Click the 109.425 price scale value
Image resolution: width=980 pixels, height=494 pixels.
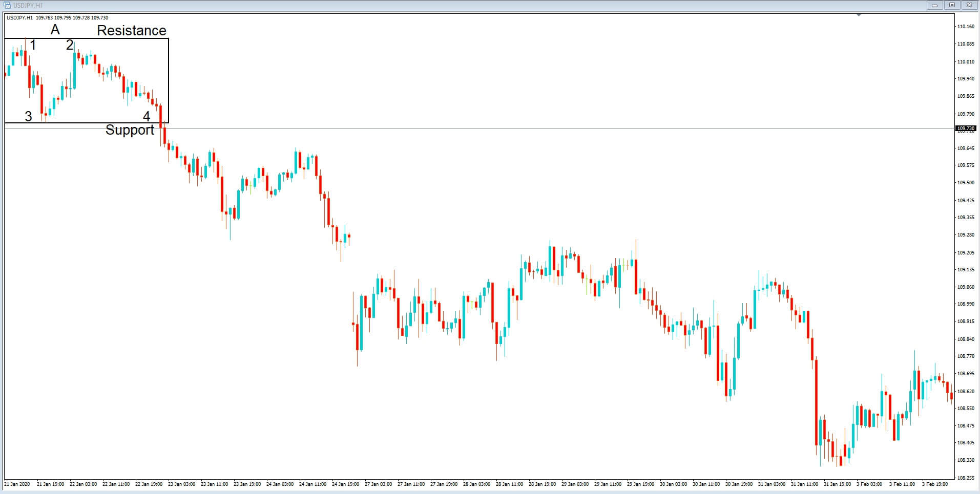[966, 201]
